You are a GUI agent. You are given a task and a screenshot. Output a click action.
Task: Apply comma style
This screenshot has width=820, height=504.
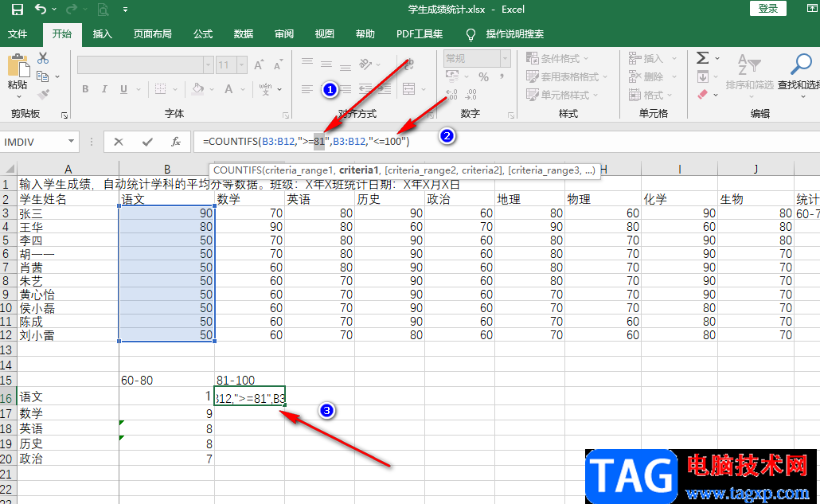502,77
